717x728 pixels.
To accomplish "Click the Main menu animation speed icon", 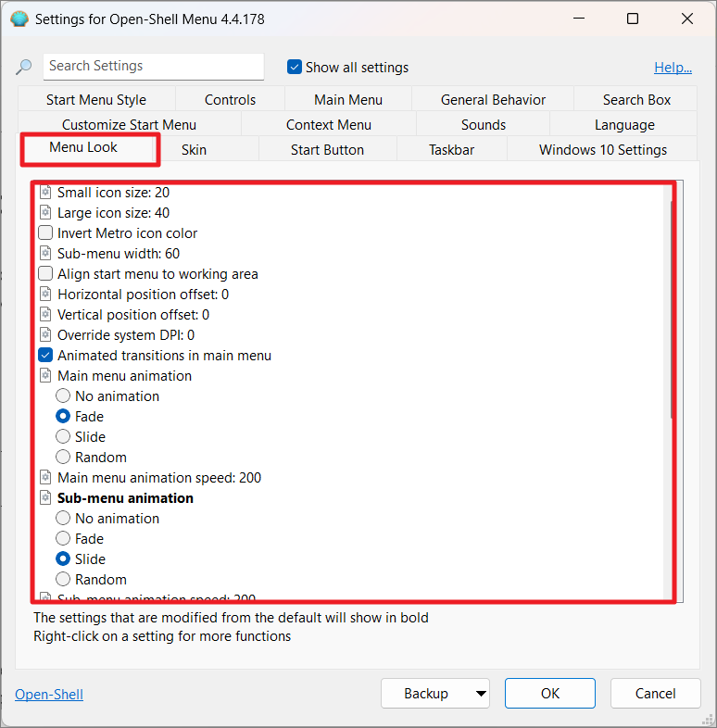I will pyautogui.click(x=45, y=477).
